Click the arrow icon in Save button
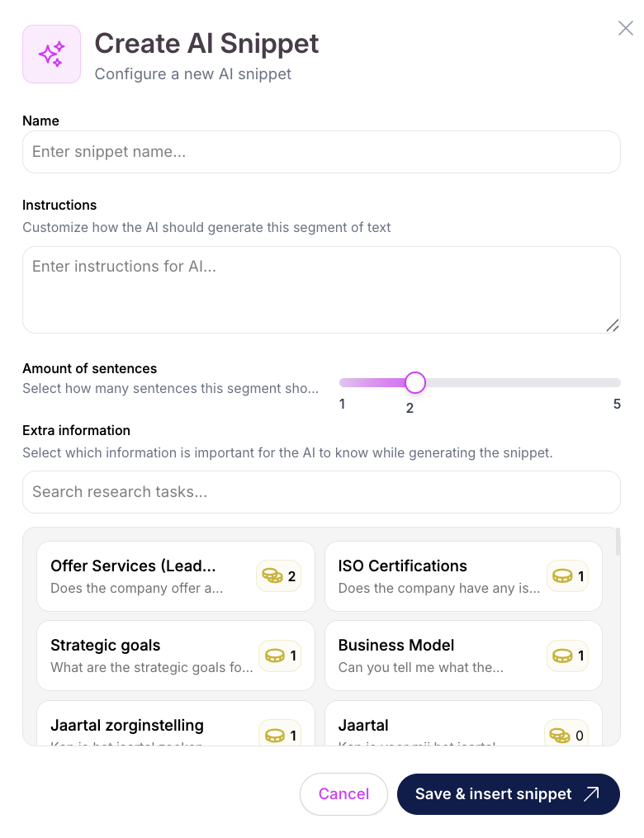Screen dimensions: 644x838 [591, 793]
